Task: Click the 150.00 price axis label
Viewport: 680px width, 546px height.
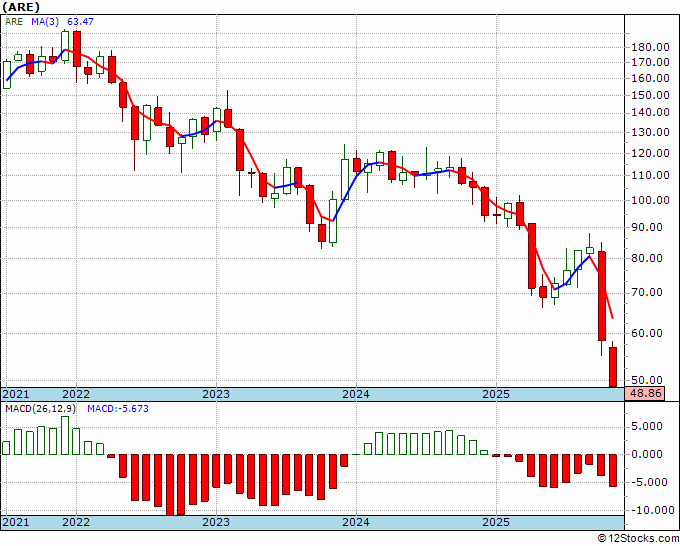Action: [x=651, y=95]
